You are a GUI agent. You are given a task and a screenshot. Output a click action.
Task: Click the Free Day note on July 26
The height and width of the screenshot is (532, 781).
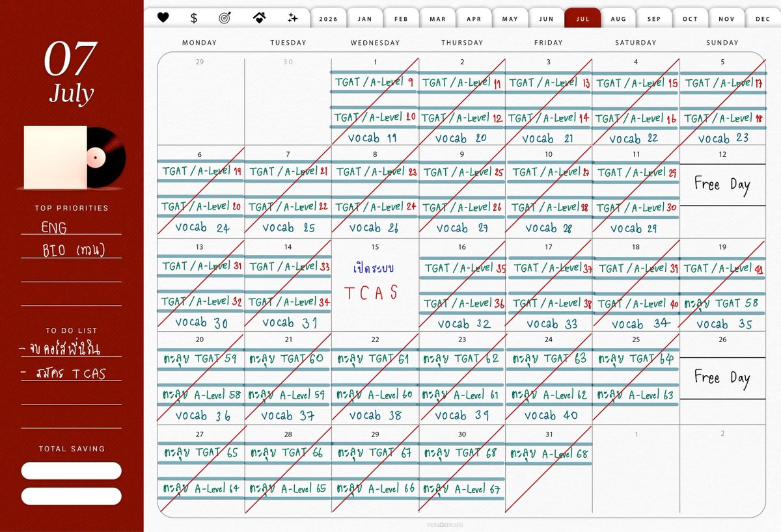pyautogui.click(x=722, y=378)
